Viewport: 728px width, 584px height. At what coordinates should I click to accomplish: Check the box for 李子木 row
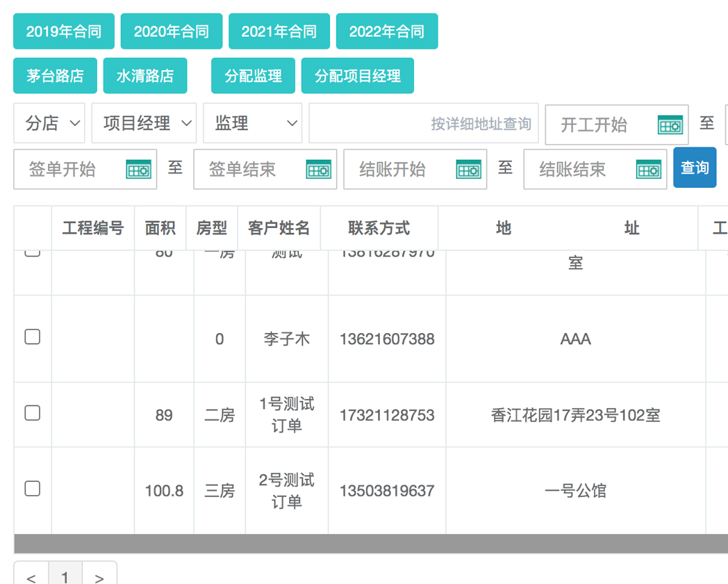(x=33, y=337)
